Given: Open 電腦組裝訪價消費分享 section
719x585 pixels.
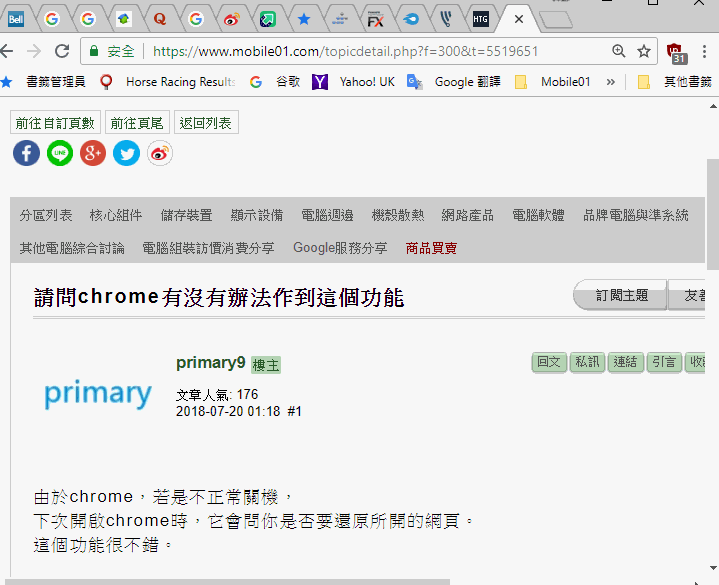Looking at the screenshot, I should coord(208,248).
